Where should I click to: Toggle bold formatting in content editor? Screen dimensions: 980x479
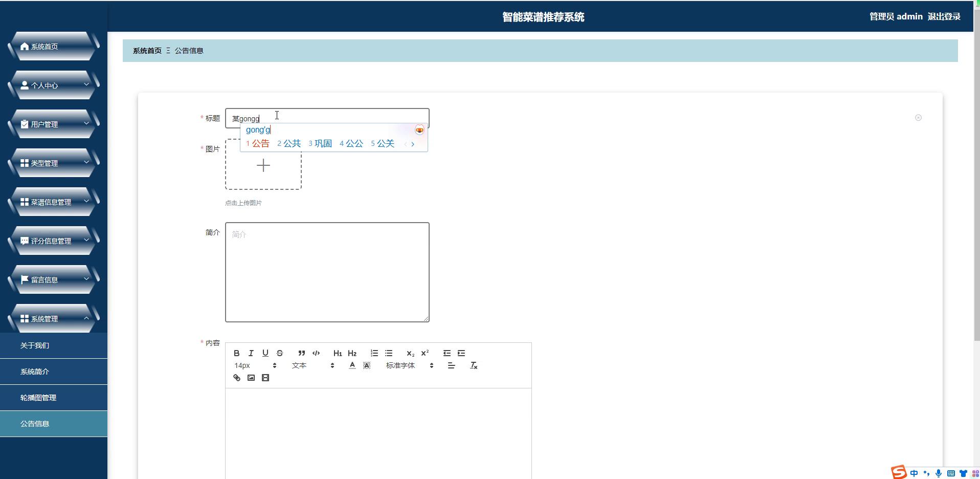tap(237, 353)
